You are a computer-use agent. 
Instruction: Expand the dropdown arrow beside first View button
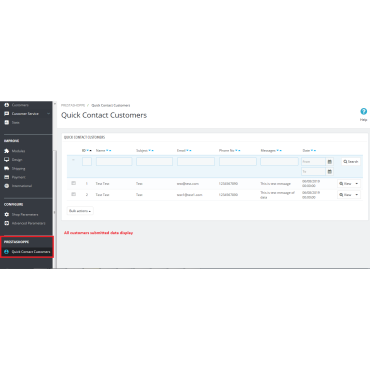[357, 184]
